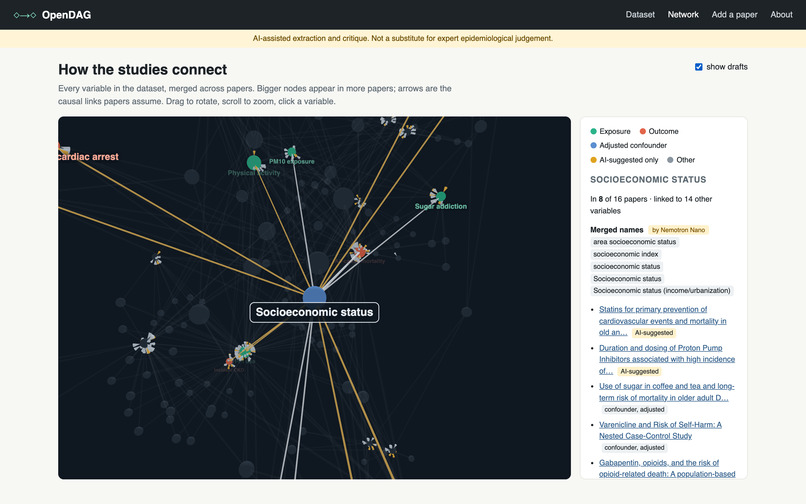This screenshot has height=504, width=806.
Task: Click the blue Adjusted confounder legend dot
Action: tap(593, 146)
